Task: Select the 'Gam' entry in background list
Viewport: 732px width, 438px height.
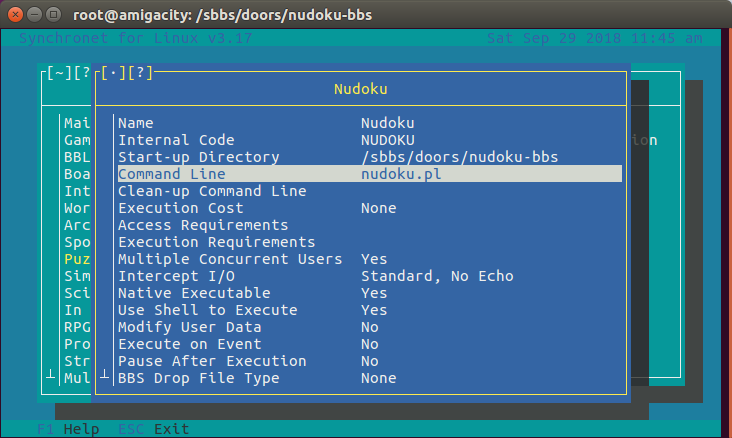Action: point(77,140)
